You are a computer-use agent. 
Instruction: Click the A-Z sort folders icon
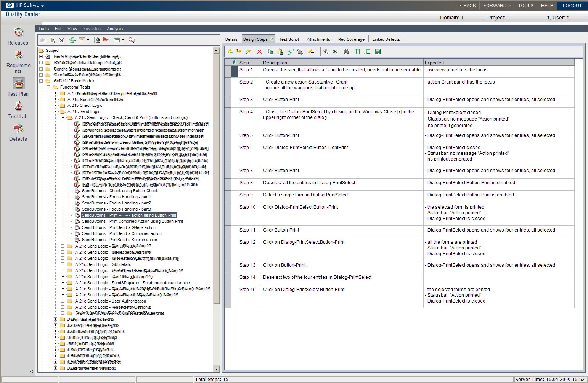pyautogui.click(x=96, y=40)
